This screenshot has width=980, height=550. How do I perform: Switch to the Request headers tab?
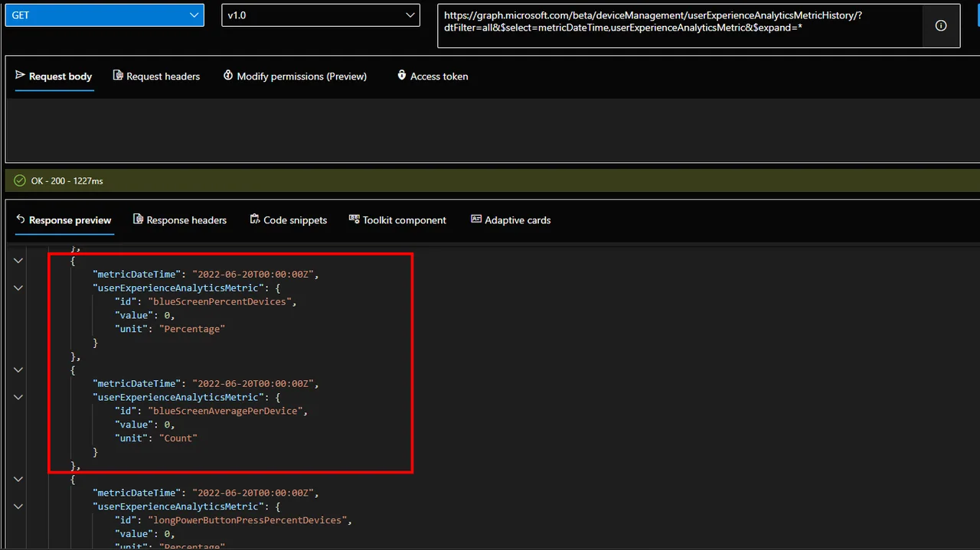click(156, 76)
